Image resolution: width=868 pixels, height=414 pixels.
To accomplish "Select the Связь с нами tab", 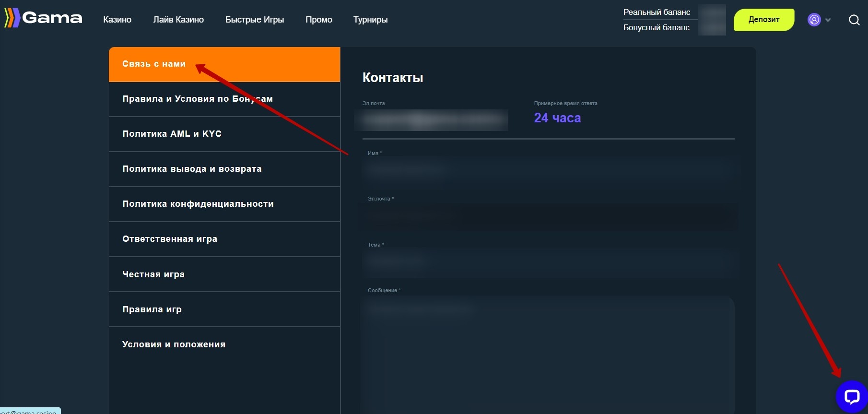I will (153, 64).
